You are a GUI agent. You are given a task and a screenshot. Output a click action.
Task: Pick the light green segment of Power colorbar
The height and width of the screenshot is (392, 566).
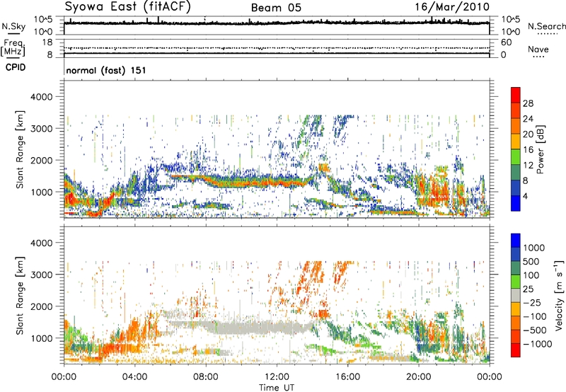(516, 157)
